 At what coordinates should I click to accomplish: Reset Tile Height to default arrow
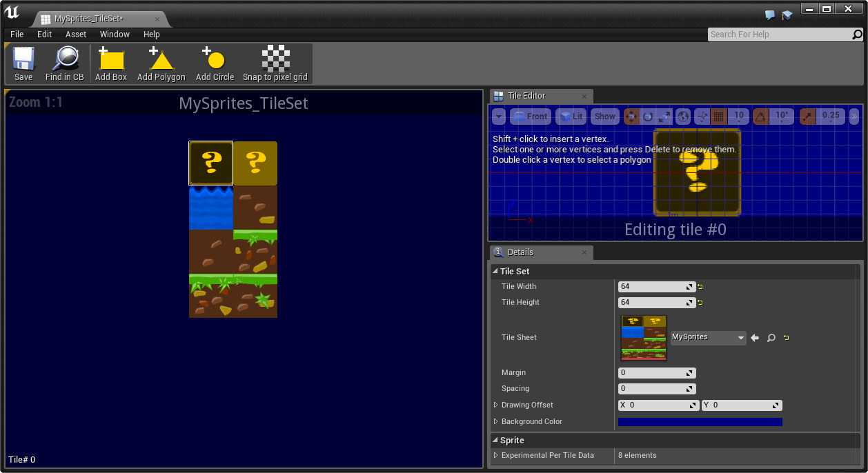pyautogui.click(x=700, y=302)
